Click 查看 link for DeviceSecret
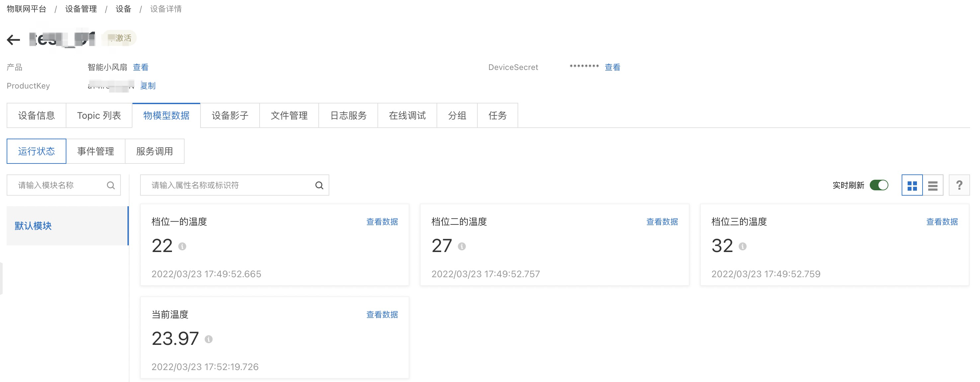 click(x=612, y=67)
